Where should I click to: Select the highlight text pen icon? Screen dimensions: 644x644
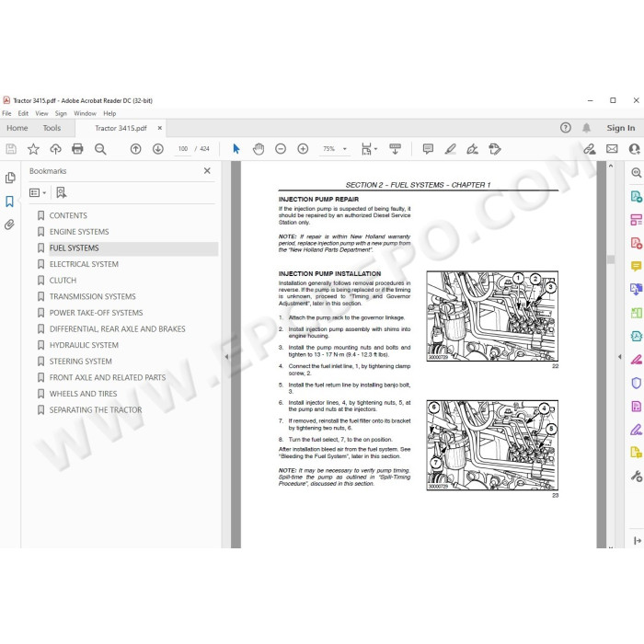451,149
